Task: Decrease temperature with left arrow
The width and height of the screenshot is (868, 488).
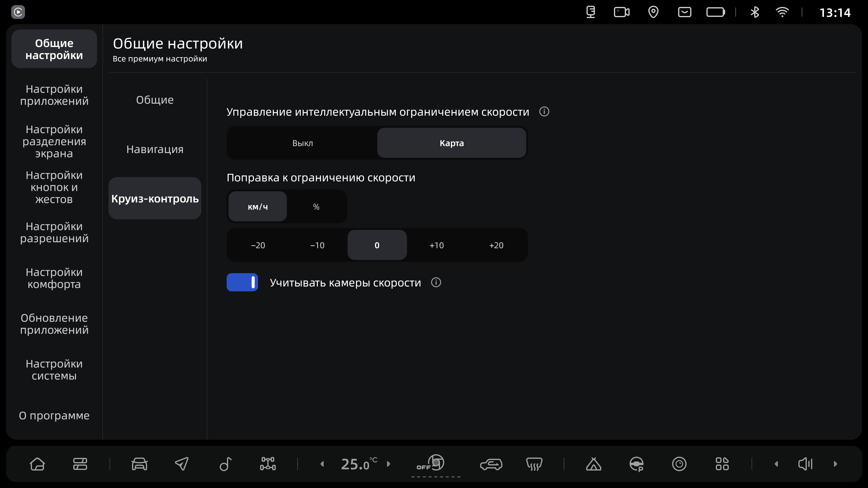Action: point(322,464)
